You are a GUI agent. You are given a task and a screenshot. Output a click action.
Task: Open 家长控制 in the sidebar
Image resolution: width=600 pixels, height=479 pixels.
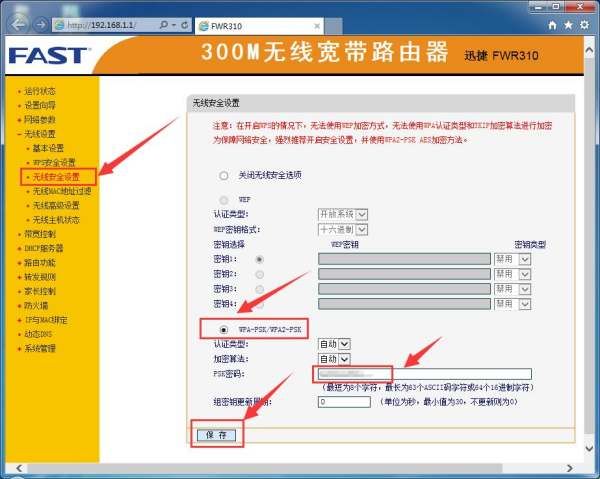click(40, 291)
